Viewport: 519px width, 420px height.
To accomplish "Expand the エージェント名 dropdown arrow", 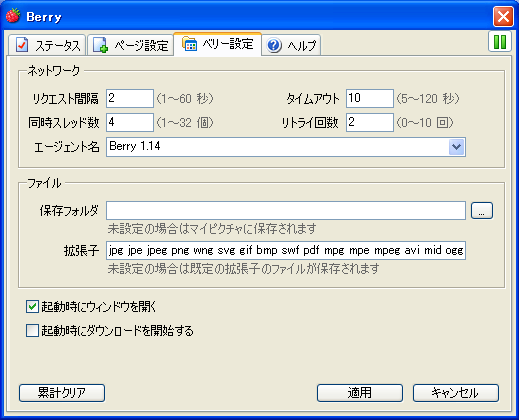I will (456, 147).
